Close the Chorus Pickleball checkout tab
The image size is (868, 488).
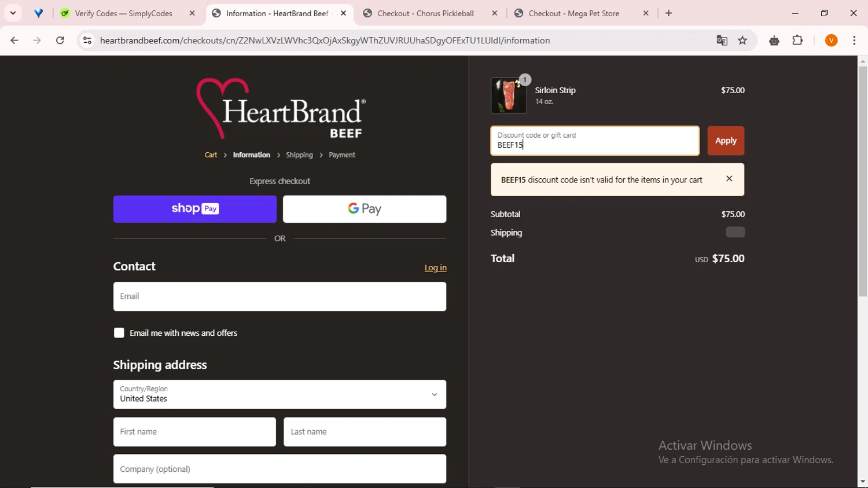(495, 13)
